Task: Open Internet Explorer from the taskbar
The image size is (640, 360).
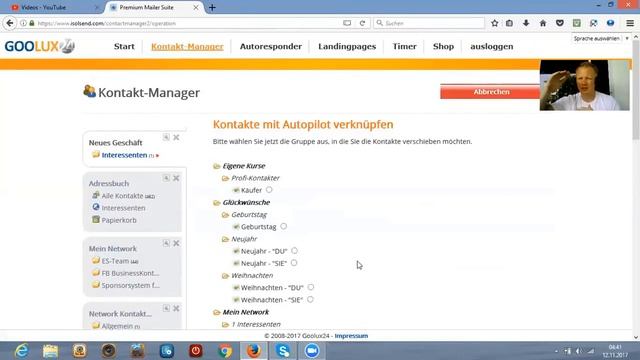Action: point(21,351)
